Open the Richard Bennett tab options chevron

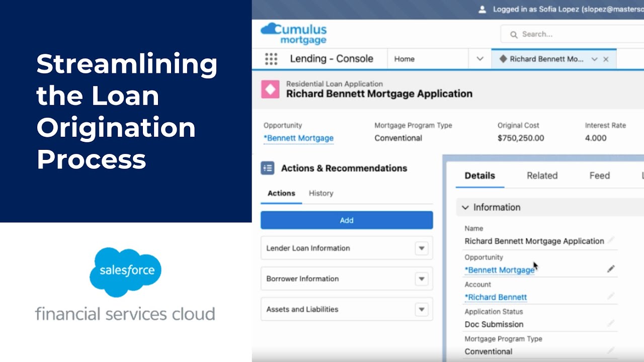pos(594,59)
